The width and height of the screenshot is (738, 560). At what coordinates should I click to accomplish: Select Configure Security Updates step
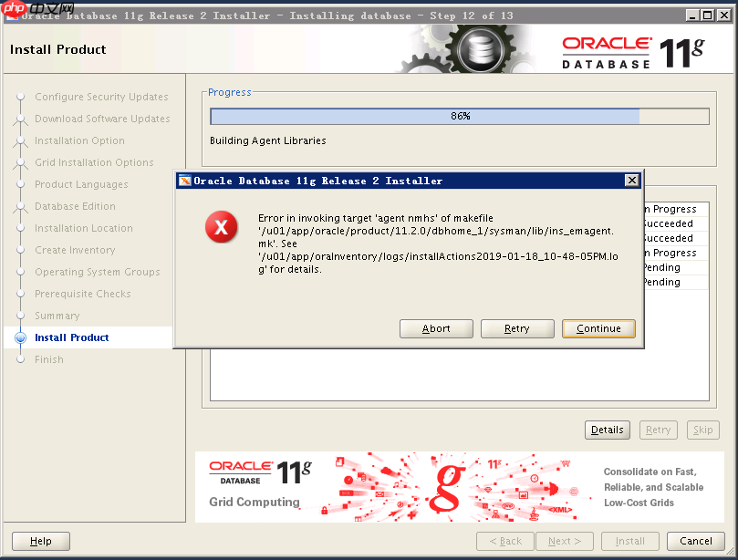pyautogui.click(x=101, y=97)
